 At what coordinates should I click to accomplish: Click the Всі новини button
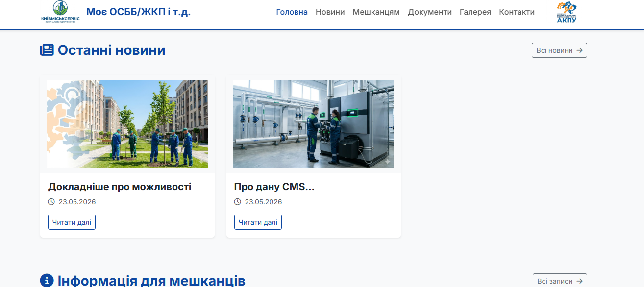click(559, 50)
